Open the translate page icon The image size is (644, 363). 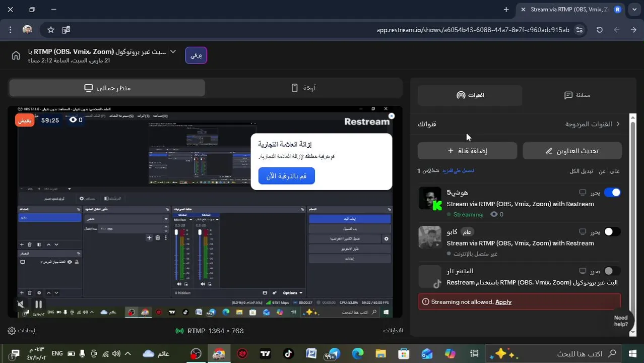coord(66,30)
